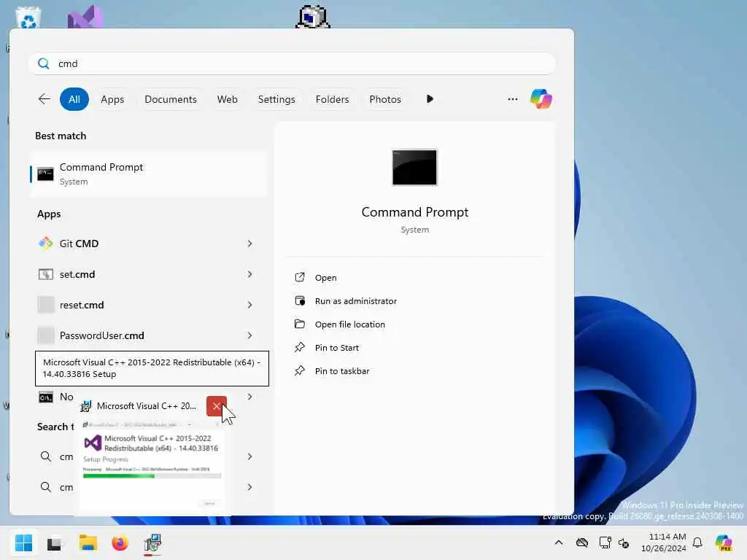This screenshot has height=560, width=747.
Task: Switch to the Settings filter tab
Action: coord(276,99)
